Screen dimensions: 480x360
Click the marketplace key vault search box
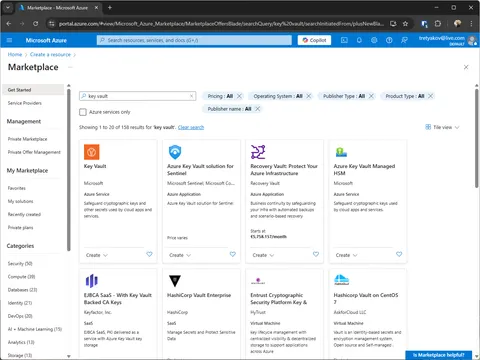click(138, 96)
